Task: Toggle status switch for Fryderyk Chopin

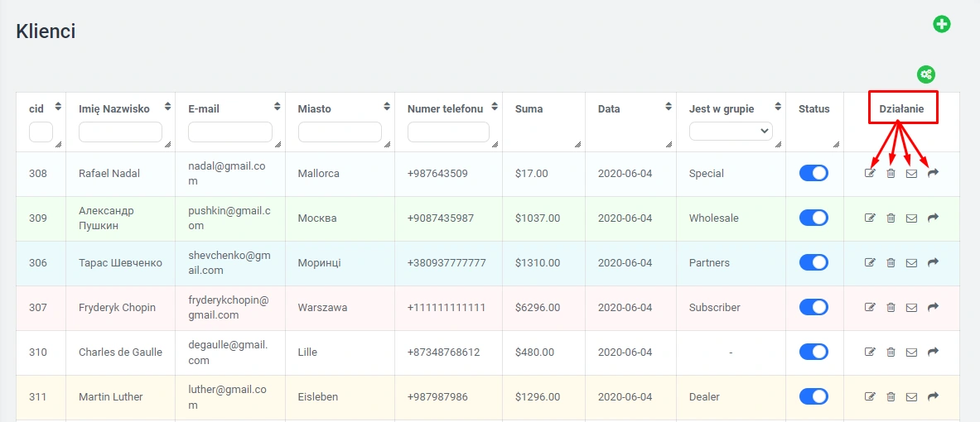Action: point(813,307)
